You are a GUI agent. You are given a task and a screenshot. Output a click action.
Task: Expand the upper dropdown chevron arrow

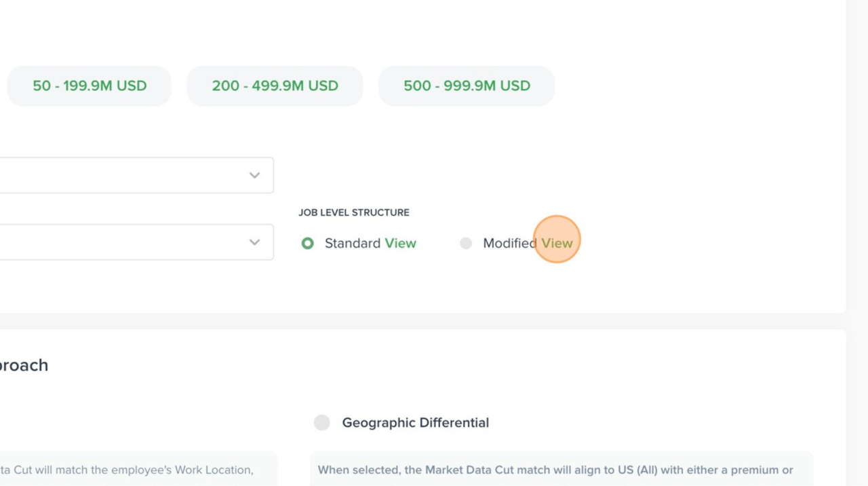tap(254, 175)
